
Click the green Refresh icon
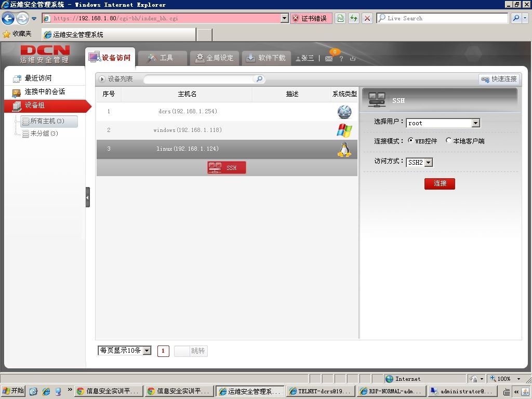click(353, 18)
